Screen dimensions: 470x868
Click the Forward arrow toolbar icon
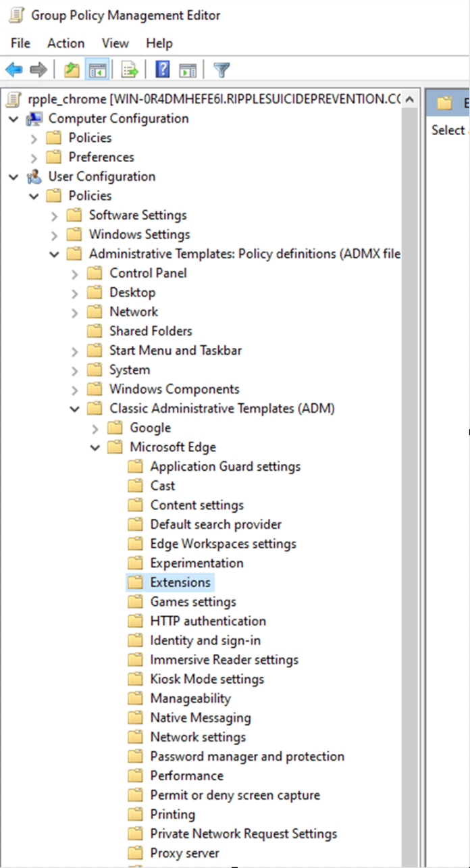pyautogui.click(x=38, y=70)
